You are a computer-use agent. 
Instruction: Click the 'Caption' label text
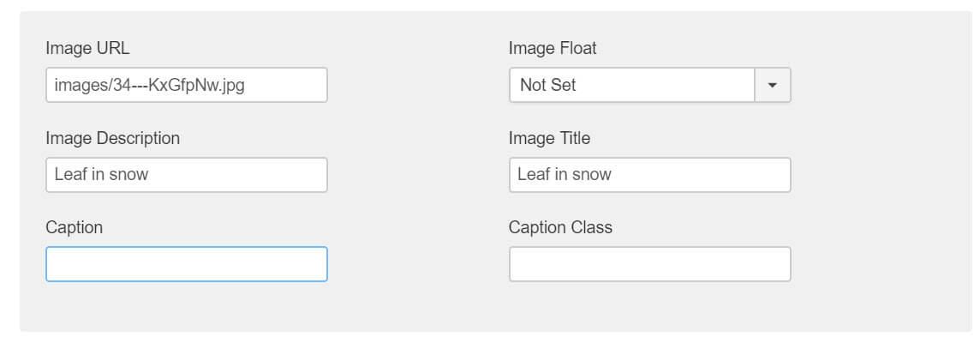[x=75, y=227]
